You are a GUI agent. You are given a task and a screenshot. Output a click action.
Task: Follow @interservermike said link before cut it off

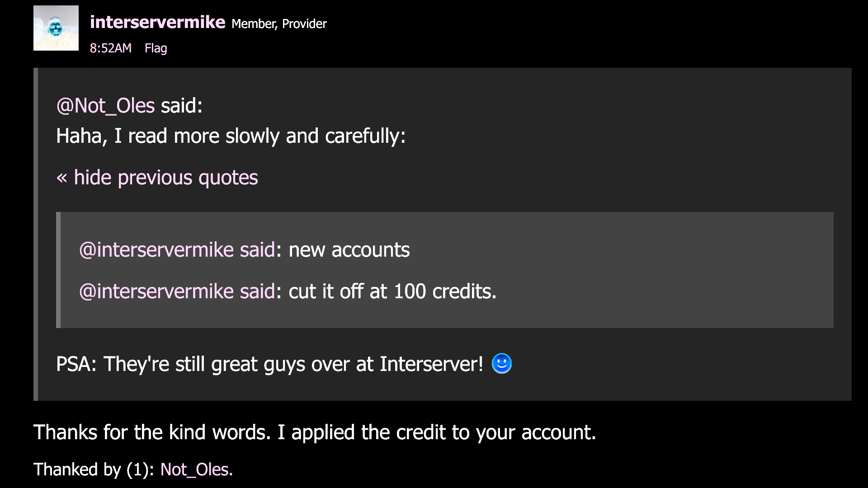177,291
